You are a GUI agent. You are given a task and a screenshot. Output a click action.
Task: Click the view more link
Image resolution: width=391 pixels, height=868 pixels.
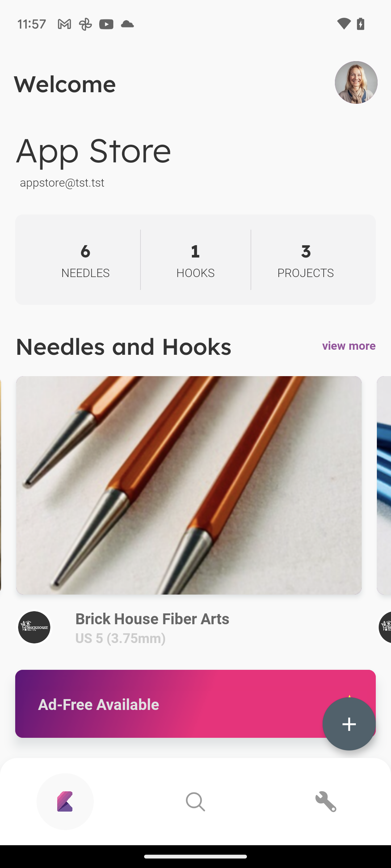click(x=349, y=346)
